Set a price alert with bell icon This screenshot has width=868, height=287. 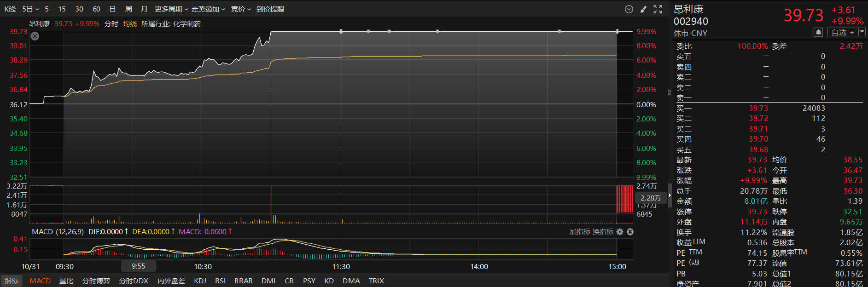click(x=818, y=32)
